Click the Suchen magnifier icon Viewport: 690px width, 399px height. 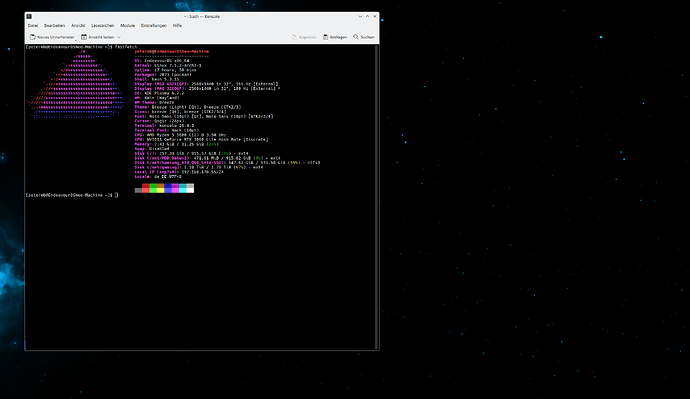click(356, 37)
